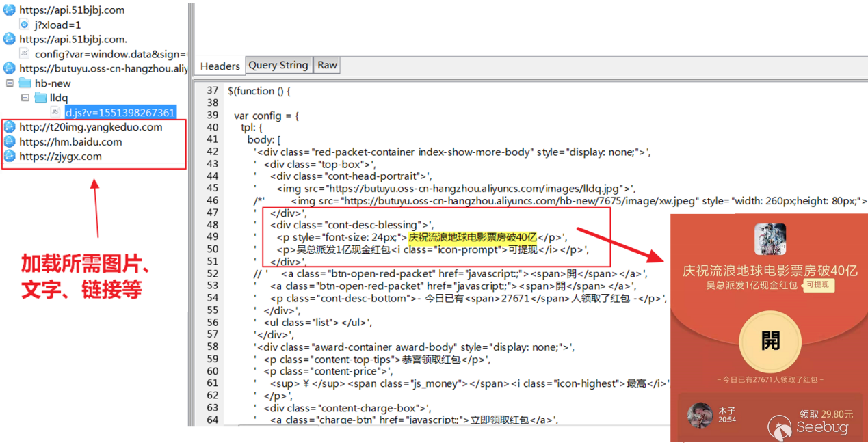Click the globe icon beside http://t20img.yangkeduo.com
Screen dimensions: 868x447
pos(10,127)
